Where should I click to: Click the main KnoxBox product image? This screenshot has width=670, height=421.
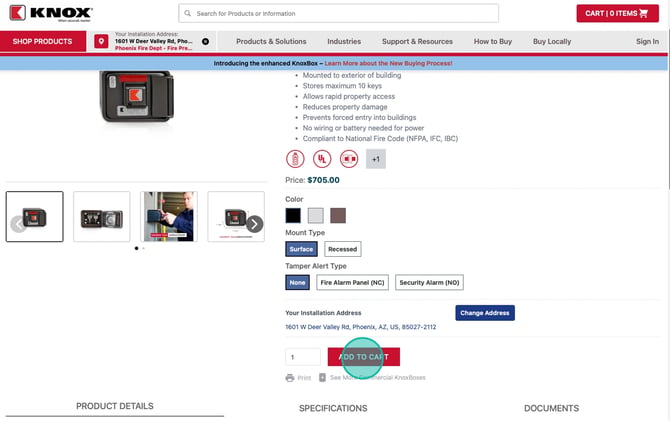[x=137, y=97]
